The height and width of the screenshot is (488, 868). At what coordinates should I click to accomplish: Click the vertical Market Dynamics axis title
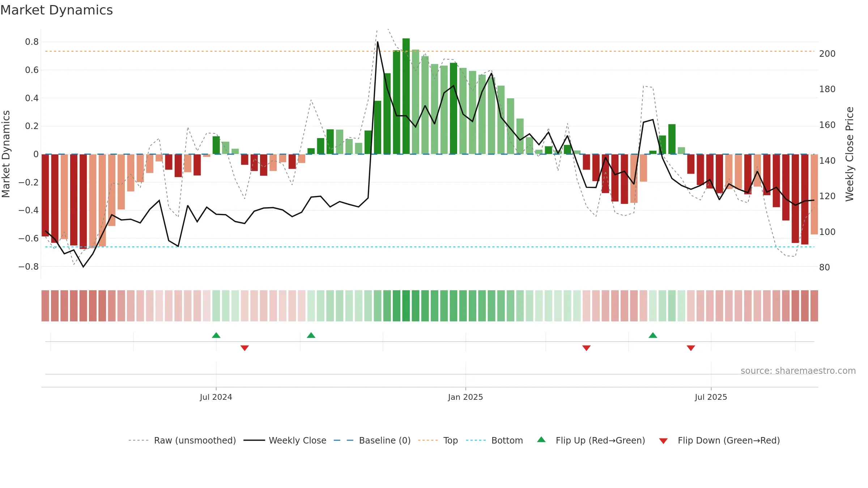(6, 154)
